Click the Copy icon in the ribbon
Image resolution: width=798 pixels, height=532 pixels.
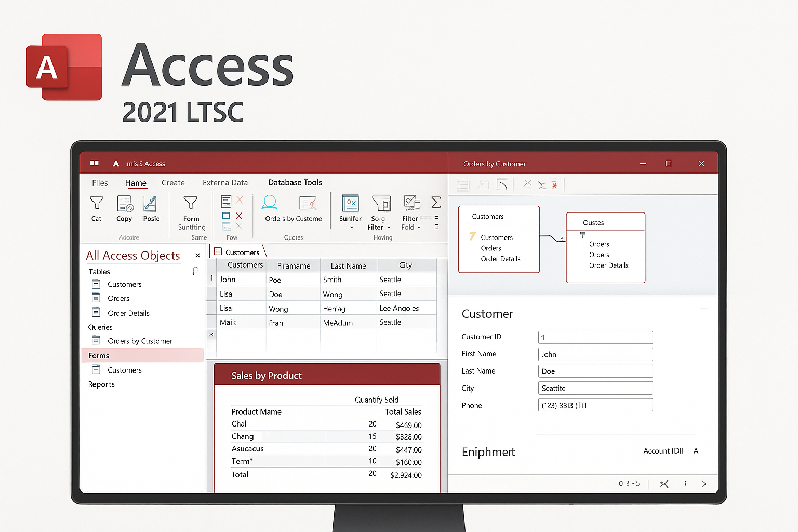point(125,204)
